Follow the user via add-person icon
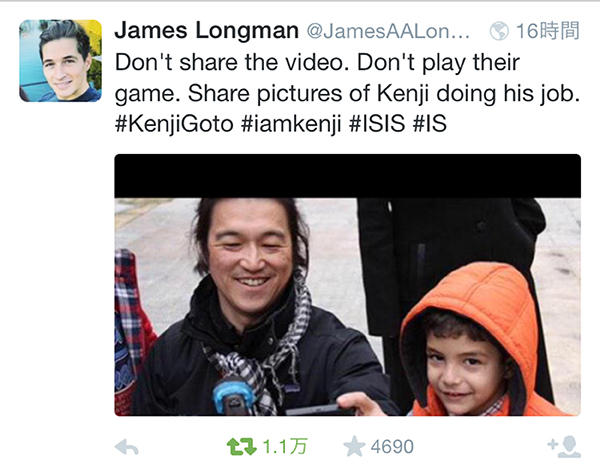Screen dimensions: 600x471 point(564,447)
